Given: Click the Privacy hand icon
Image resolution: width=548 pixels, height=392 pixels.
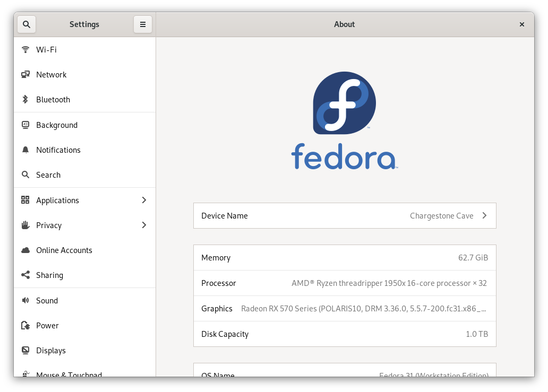Looking at the screenshot, I should coord(25,225).
